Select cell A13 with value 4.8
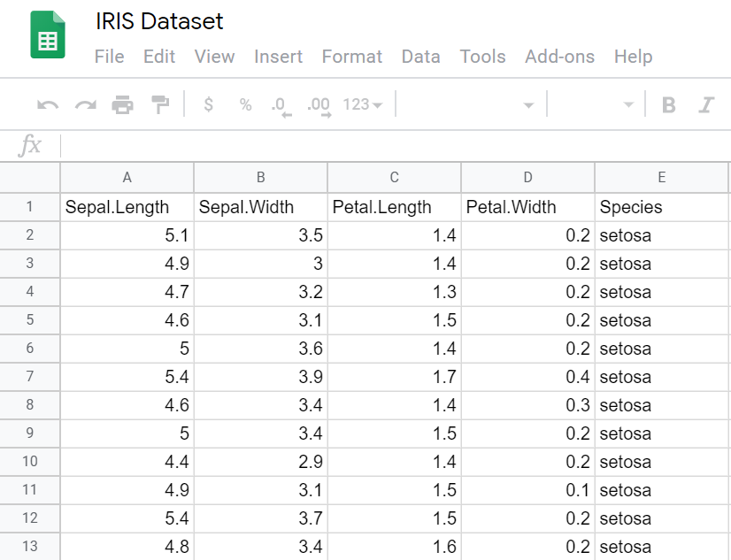Screen dimensions: 731x560 (x=127, y=547)
